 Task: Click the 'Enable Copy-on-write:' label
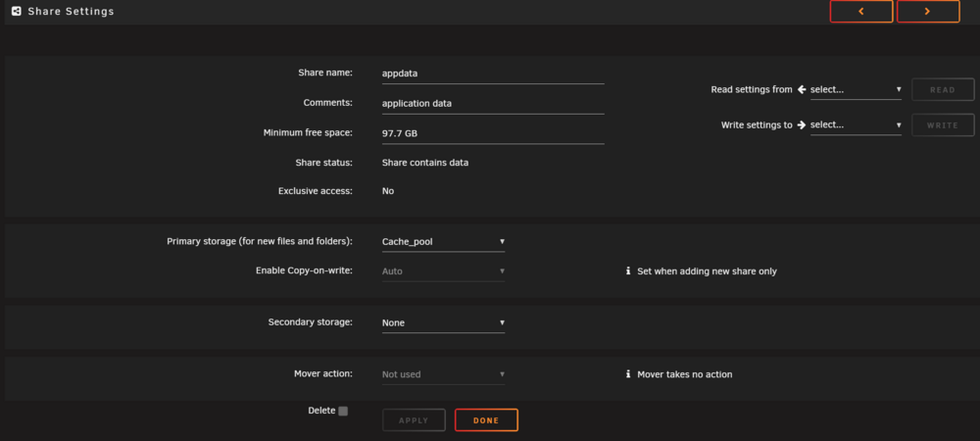pos(305,270)
